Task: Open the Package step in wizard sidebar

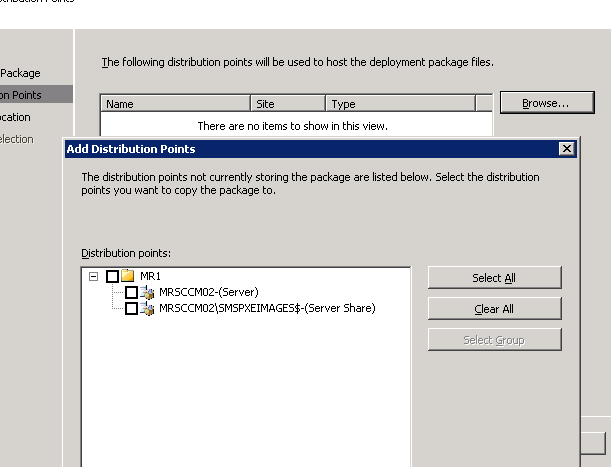Action: [20, 73]
